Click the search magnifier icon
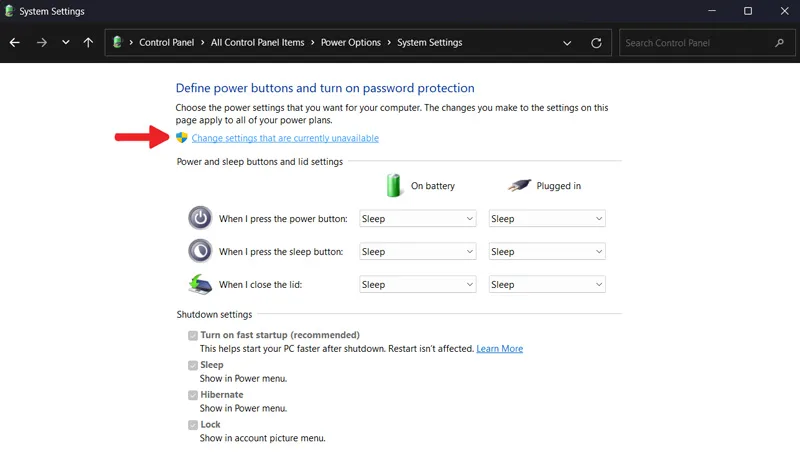 coord(779,43)
